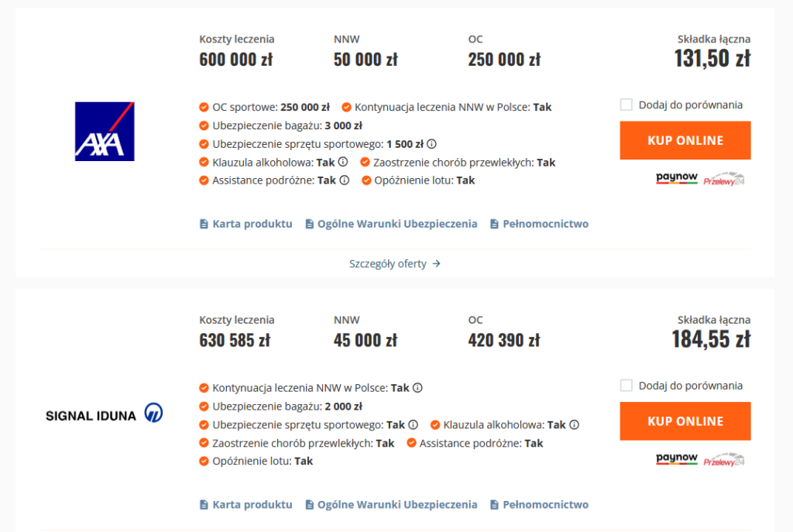Click KUP ONLINE for the 184,55 zł offer
This screenshot has width=793, height=532.
pos(685,420)
